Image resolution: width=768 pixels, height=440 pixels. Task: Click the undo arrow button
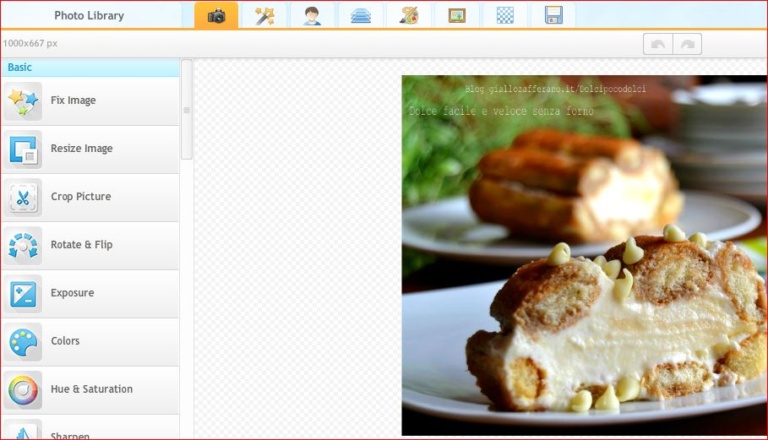[657, 44]
